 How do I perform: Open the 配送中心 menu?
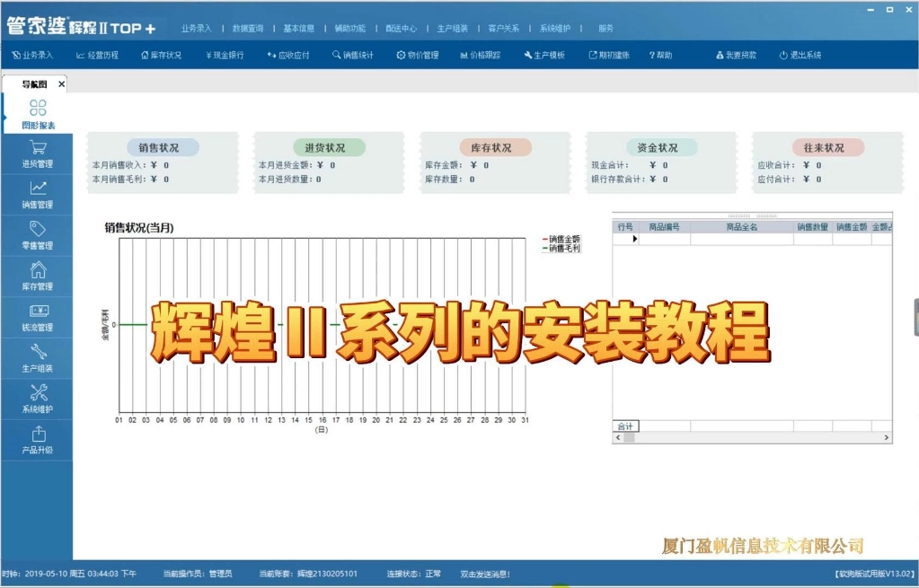point(402,28)
